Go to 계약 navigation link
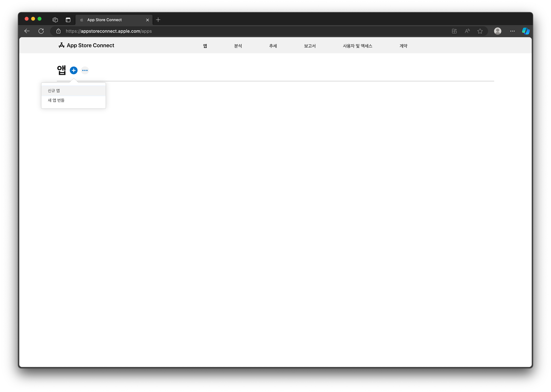The width and height of the screenshot is (551, 392). (403, 46)
